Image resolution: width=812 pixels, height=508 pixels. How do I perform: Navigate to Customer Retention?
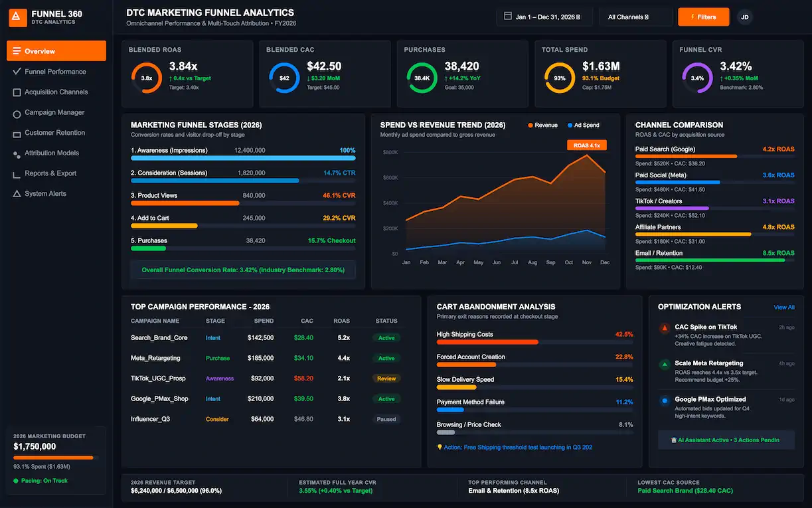tap(56, 133)
